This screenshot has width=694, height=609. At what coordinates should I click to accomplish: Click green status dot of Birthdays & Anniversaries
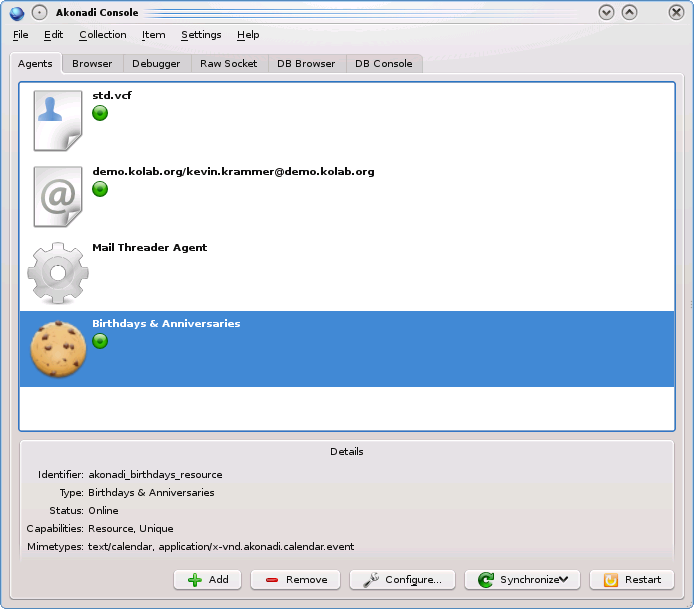[x=100, y=341]
